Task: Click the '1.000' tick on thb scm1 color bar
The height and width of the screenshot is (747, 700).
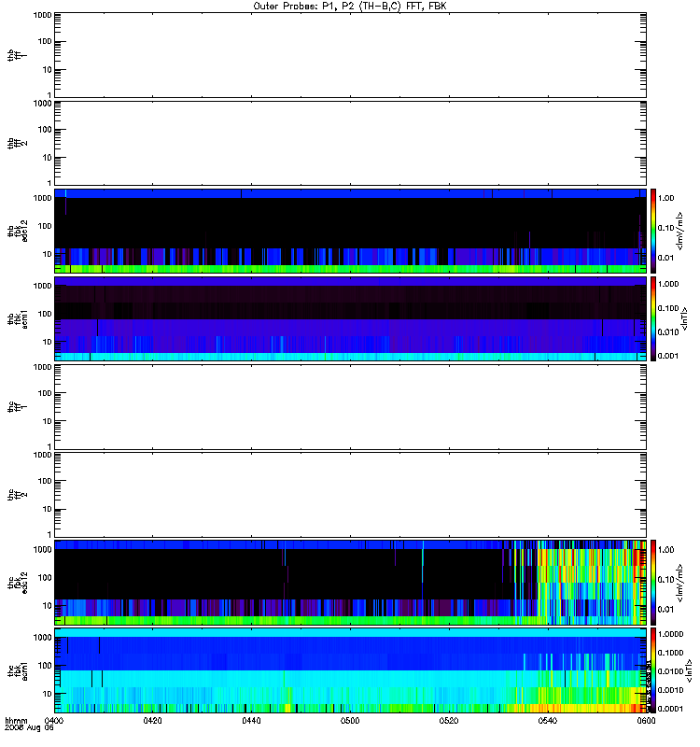Action: (668, 284)
